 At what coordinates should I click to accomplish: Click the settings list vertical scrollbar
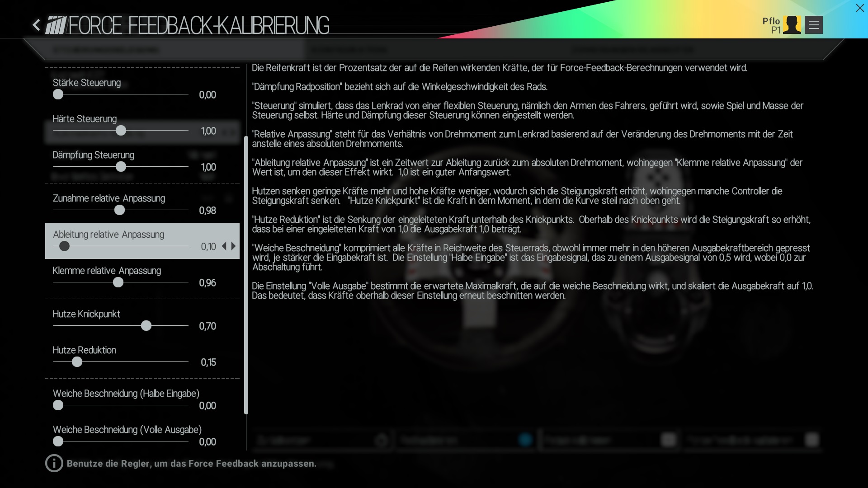click(246, 276)
